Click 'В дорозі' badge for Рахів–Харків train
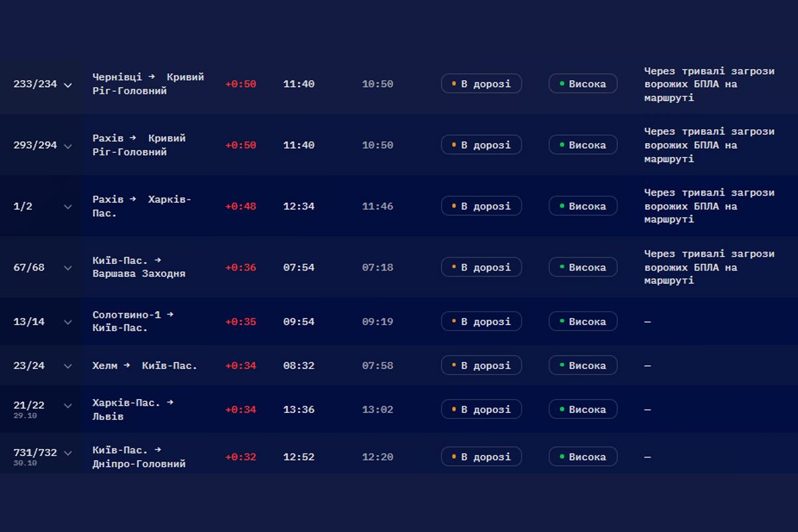The height and width of the screenshot is (532, 798). [481, 206]
